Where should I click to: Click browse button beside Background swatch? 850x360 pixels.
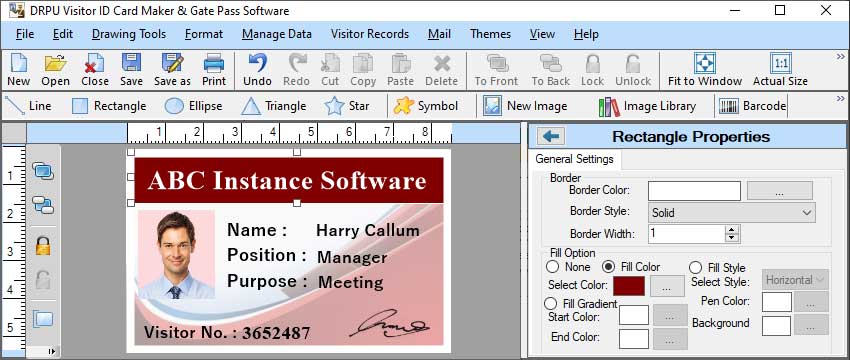(811, 325)
